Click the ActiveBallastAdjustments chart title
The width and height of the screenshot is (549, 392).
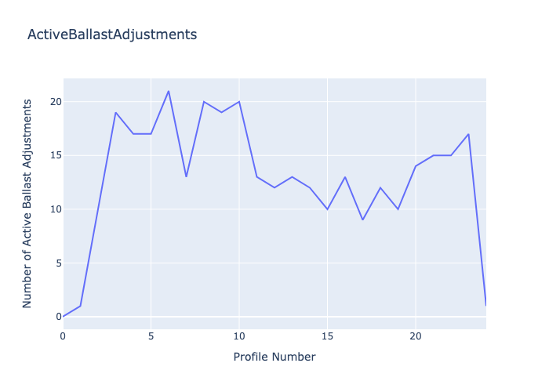tap(112, 34)
